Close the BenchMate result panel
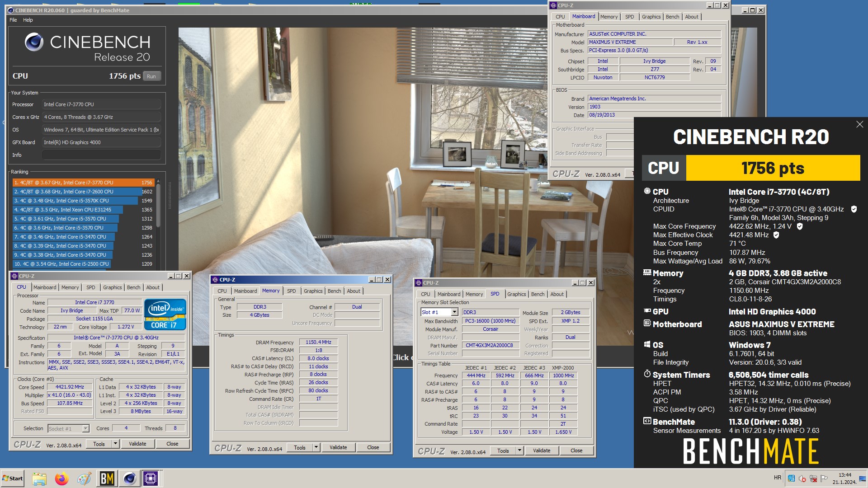Image resolution: width=868 pixels, height=488 pixels. click(859, 124)
